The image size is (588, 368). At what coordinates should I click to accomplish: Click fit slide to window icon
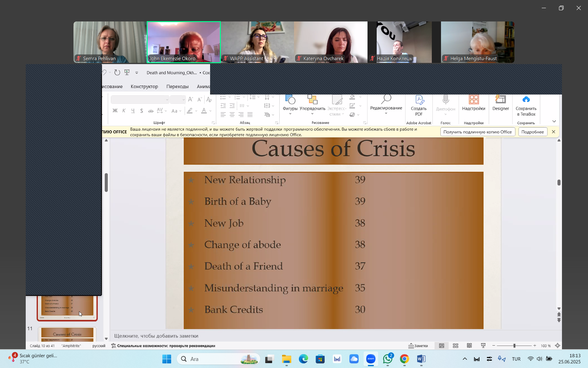click(x=558, y=346)
